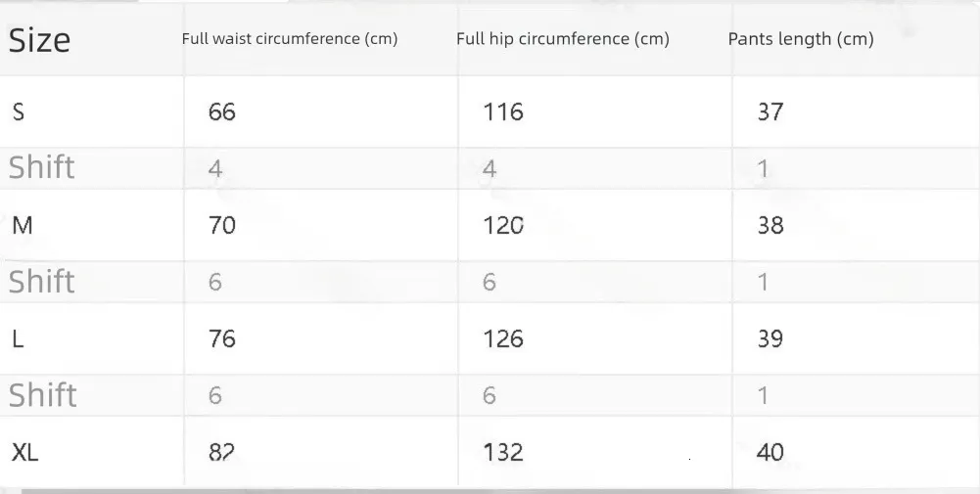Click waist value 70 for size M
The height and width of the screenshot is (494, 980).
tap(222, 226)
